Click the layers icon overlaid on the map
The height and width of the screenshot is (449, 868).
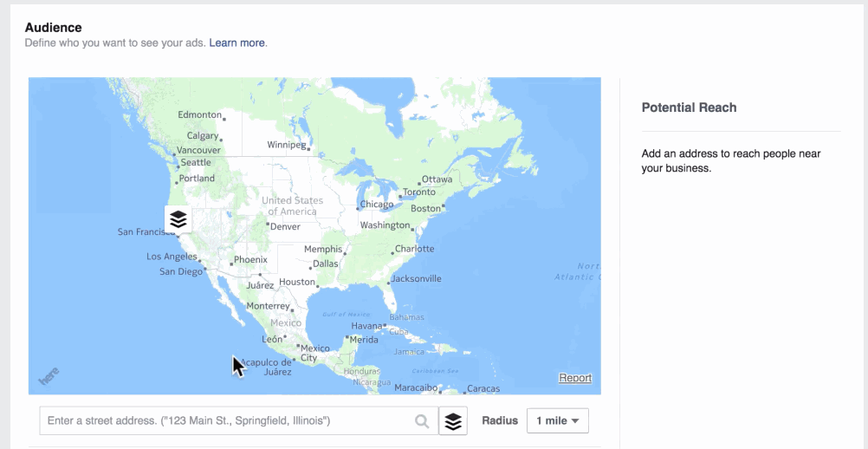click(x=178, y=220)
